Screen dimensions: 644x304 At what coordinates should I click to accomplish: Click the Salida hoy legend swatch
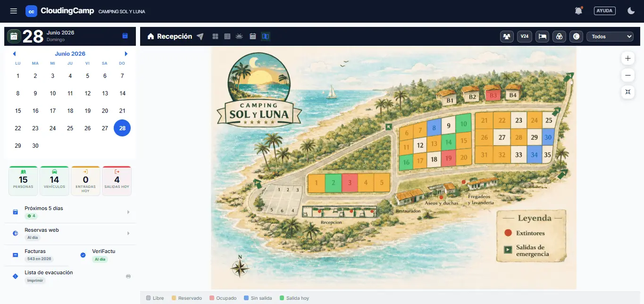pyautogui.click(x=282, y=298)
